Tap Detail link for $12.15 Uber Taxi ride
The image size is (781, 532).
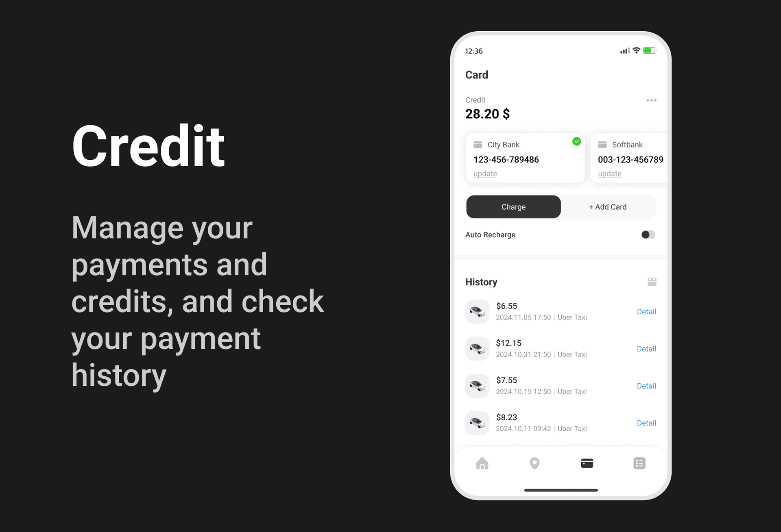click(x=646, y=348)
